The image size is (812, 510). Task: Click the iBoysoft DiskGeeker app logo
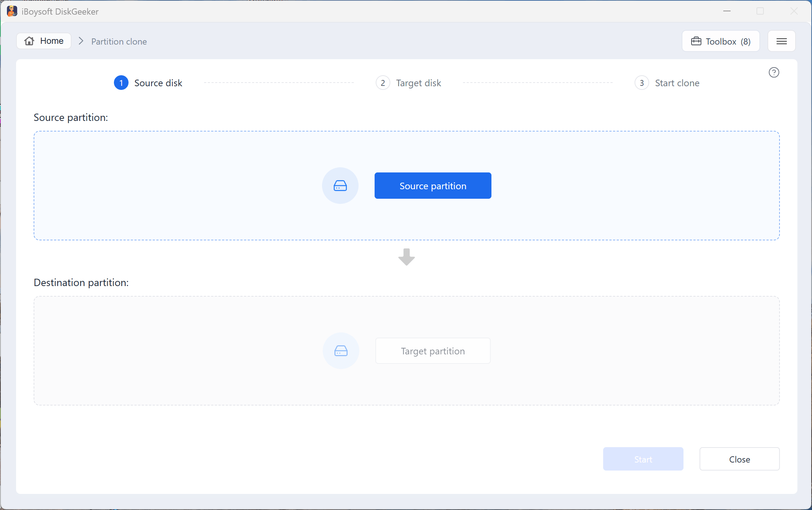click(12, 11)
